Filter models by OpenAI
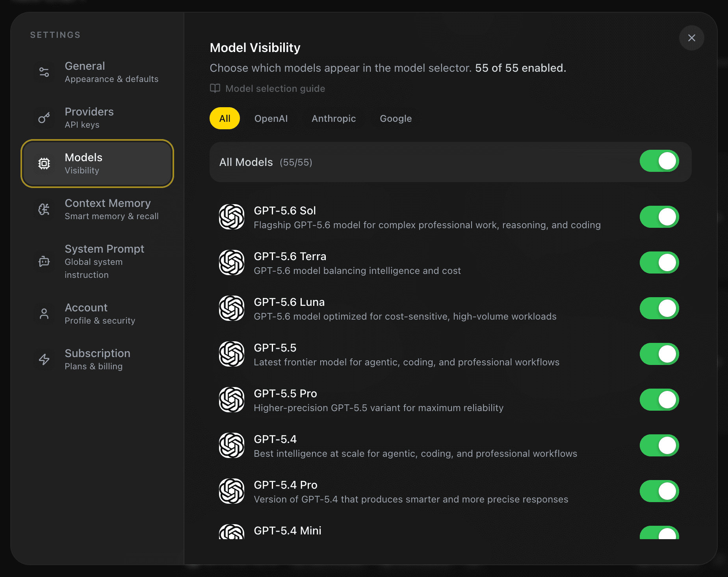The height and width of the screenshot is (577, 728). (271, 118)
